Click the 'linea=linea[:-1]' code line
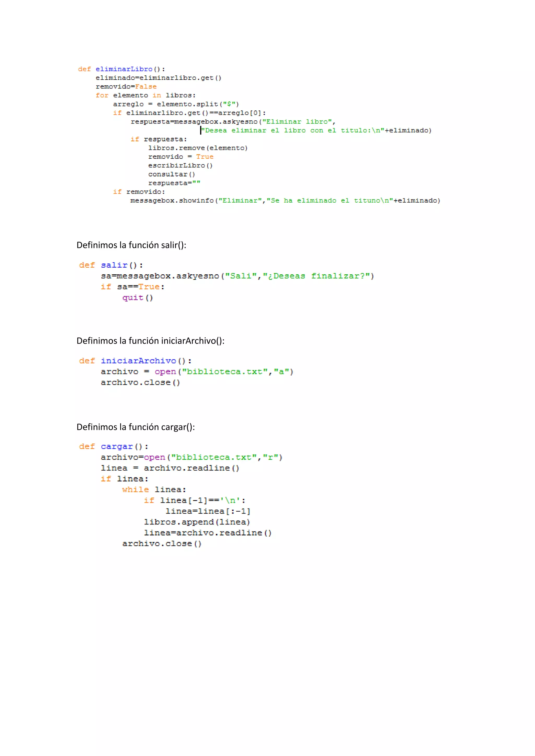Viewport: 535px width, 756px height. click(207, 511)
